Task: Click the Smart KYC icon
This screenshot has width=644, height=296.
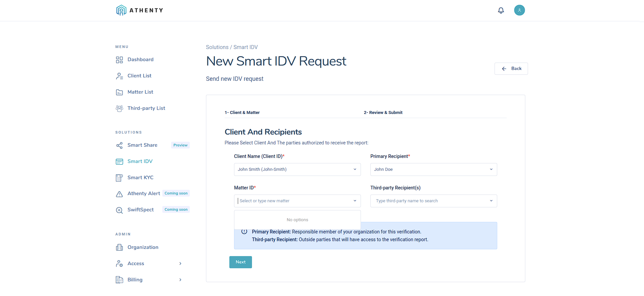Action: [x=119, y=178]
